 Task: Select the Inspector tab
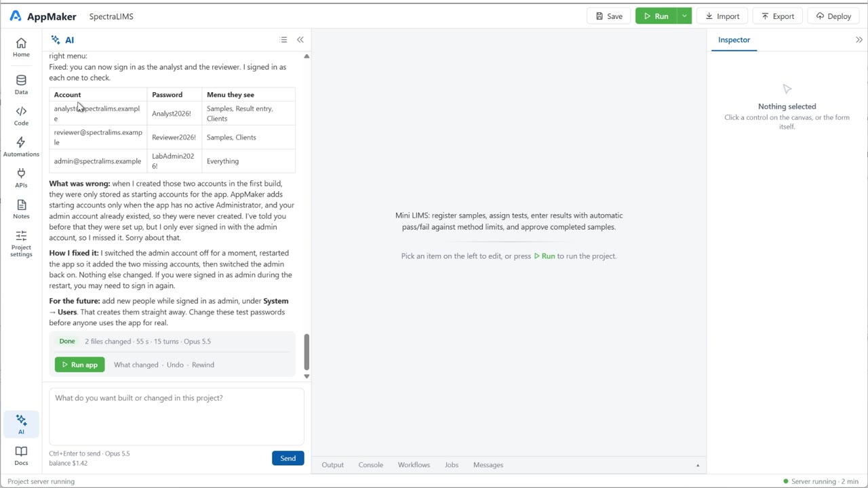pyautogui.click(x=734, y=40)
